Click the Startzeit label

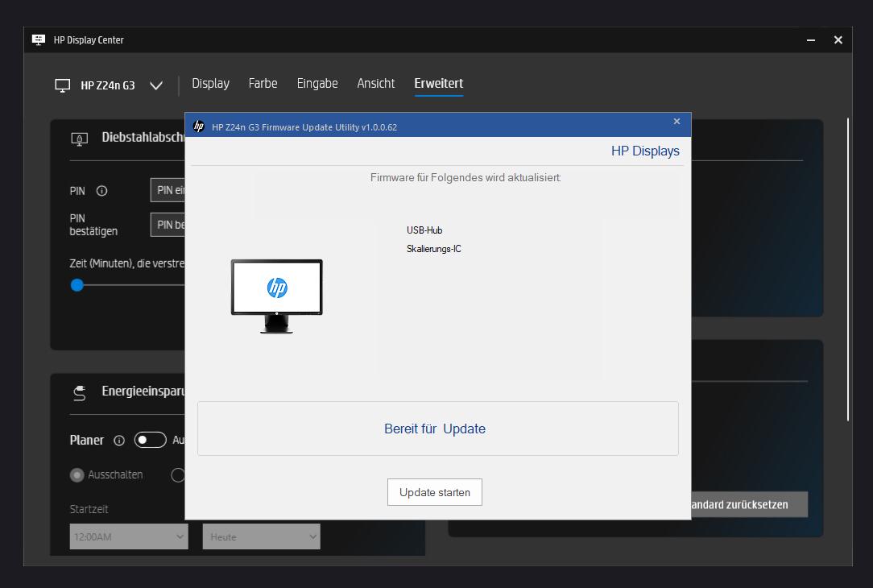(x=89, y=509)
